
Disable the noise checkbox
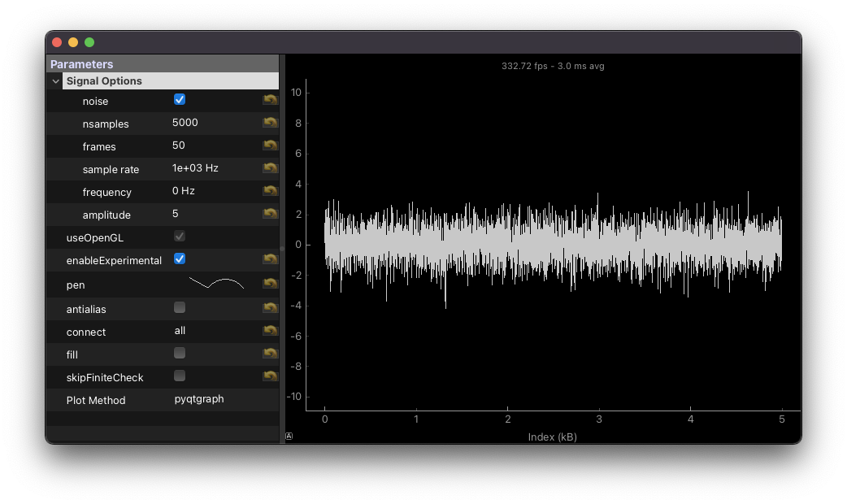[x=180, y=98]
